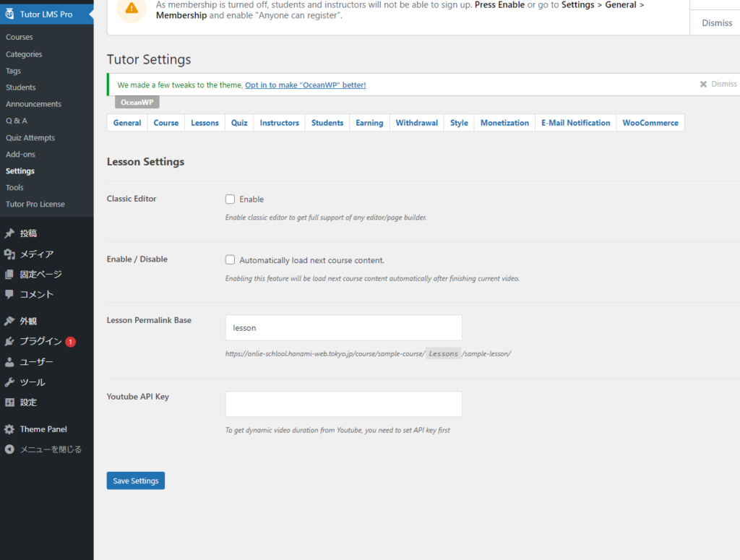Open the Monetization settings tab

(x=504, y=123)
